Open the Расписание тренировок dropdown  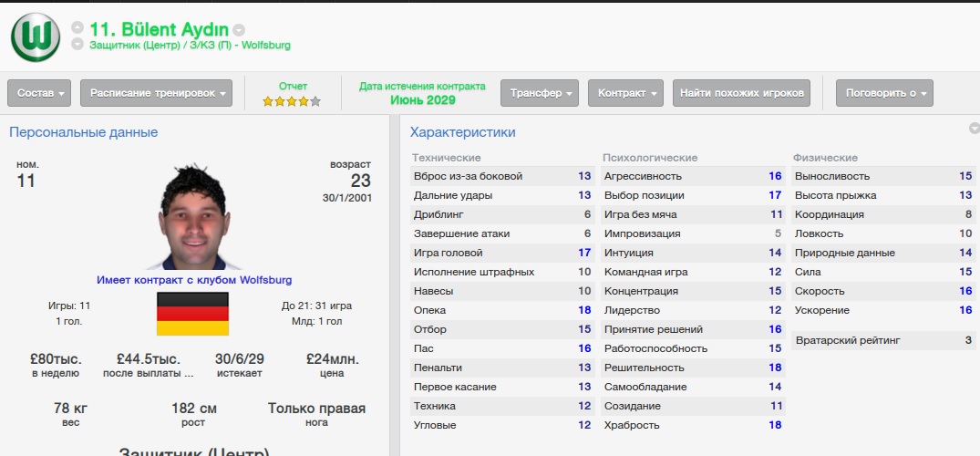[156, 93]
